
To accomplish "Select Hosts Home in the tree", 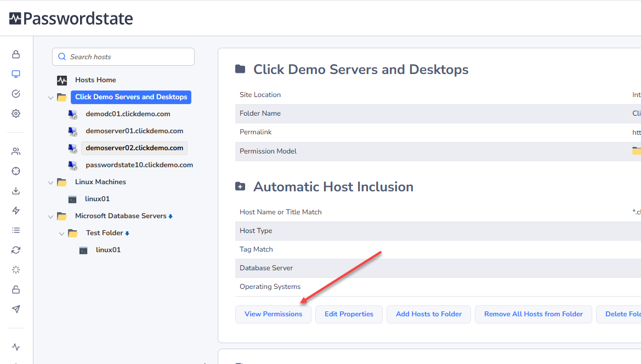I will tap(95, 80).
